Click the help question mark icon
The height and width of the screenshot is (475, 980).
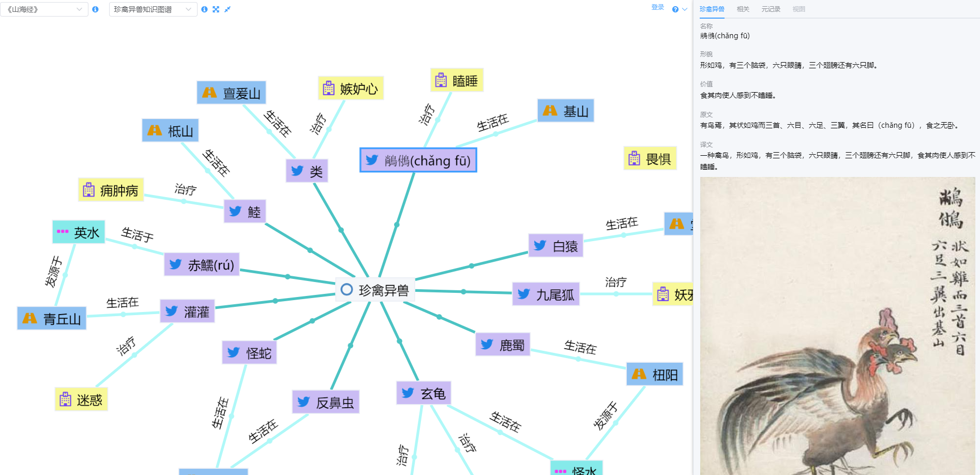(675, 9)
